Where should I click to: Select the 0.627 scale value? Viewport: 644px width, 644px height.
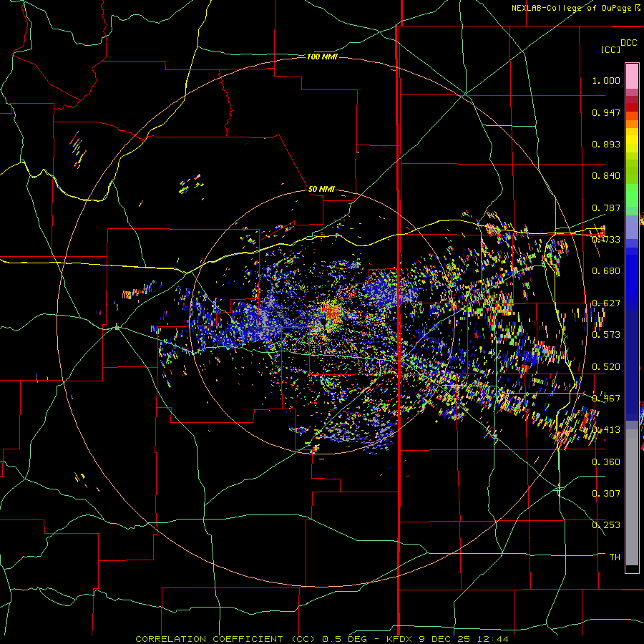606,303
